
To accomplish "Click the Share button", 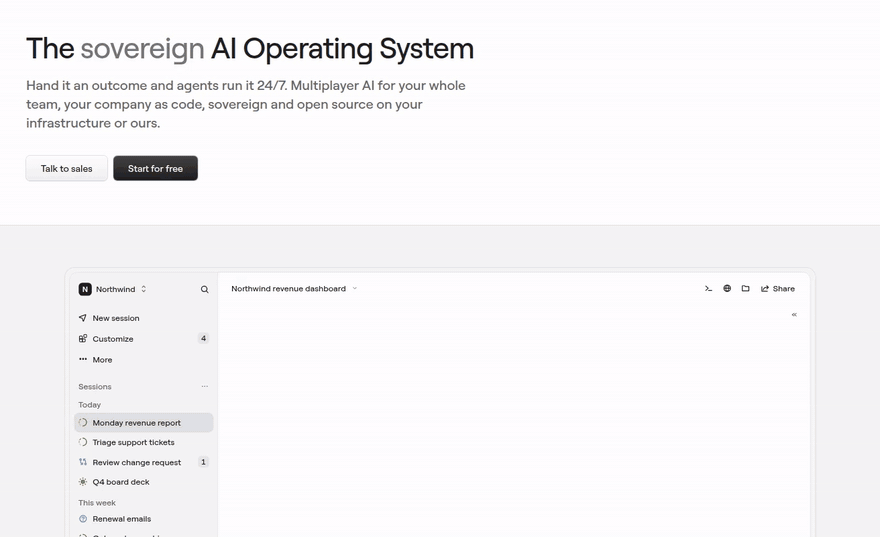I will pyautogui.click(x=777, y=288).
